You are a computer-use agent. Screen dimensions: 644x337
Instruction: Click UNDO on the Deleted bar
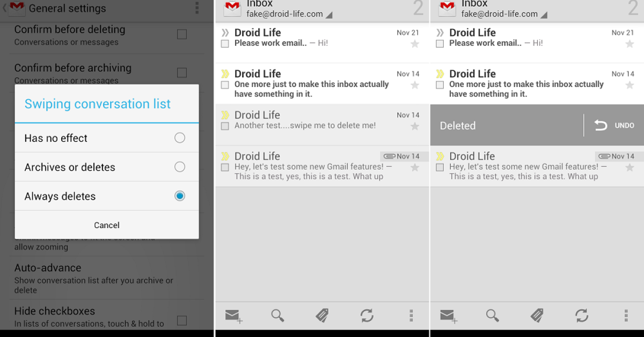(x=614, y=126)
